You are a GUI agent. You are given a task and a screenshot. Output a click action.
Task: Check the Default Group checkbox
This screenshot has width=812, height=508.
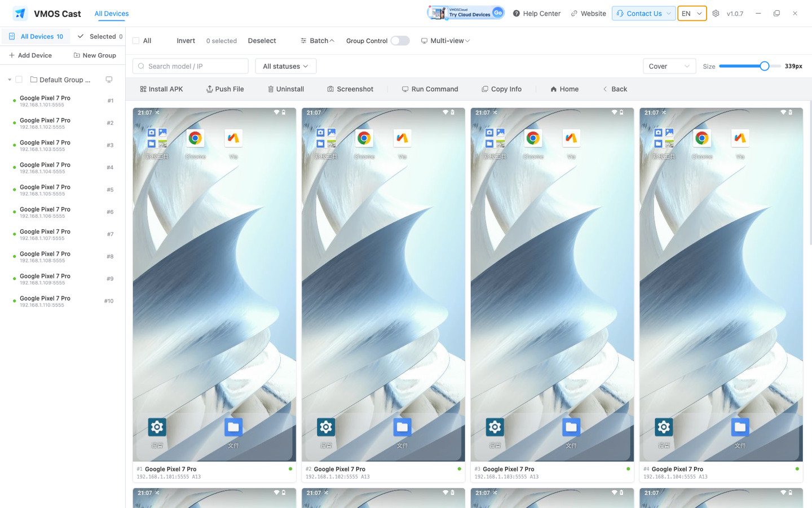19,80
